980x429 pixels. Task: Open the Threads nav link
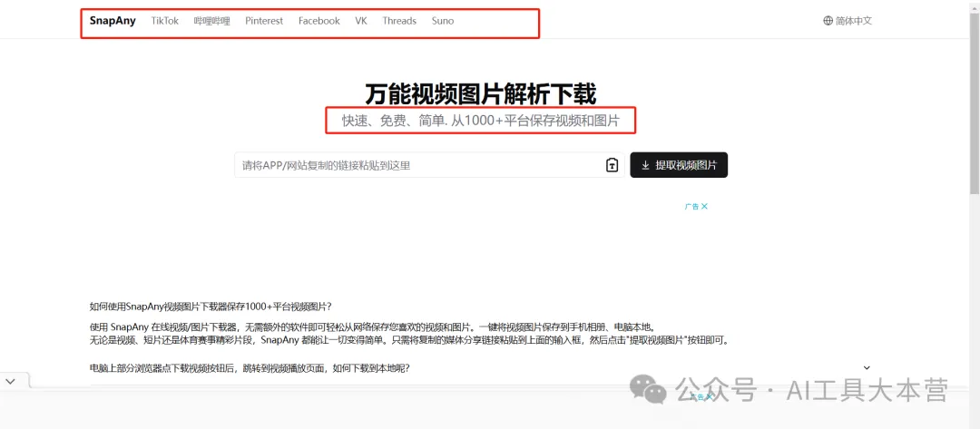[x=399, y=21]
